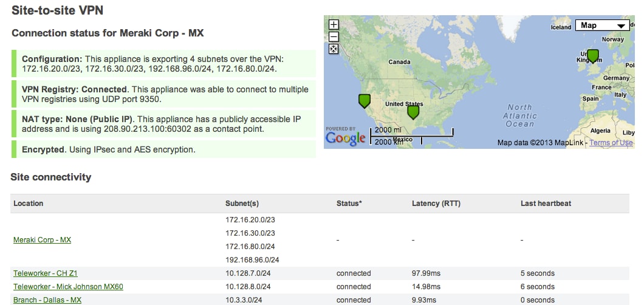Click the Google logo on the map
The image size is (644, 305).
click(x=345, y=138)
